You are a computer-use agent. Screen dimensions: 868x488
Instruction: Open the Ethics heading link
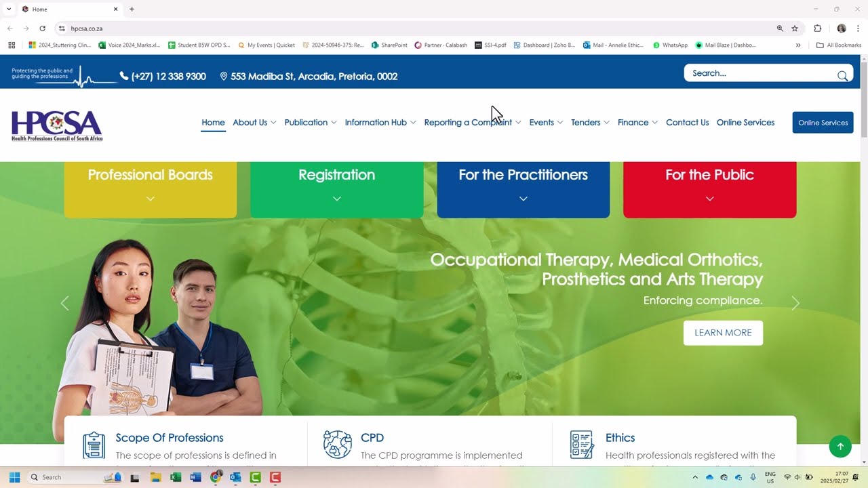pos(620,438)
